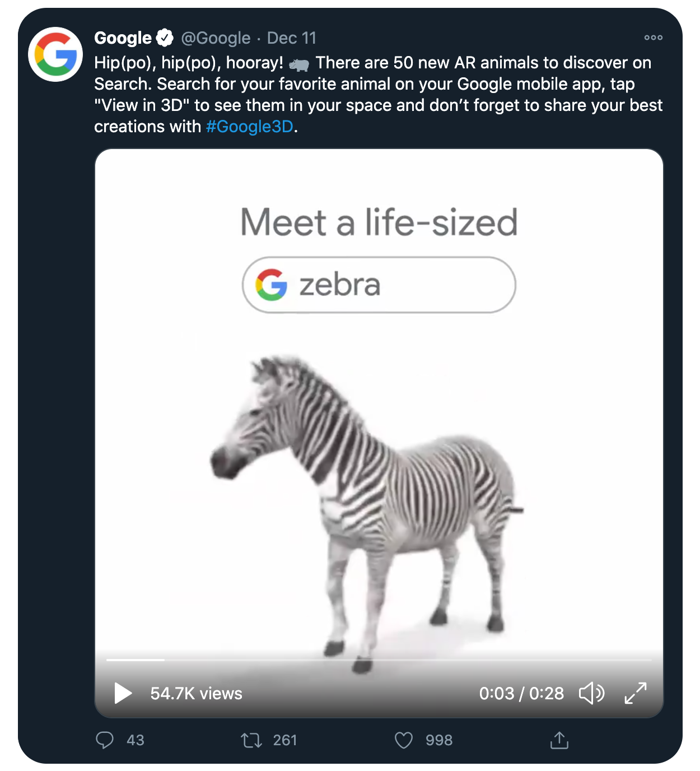Open the #Google3D hashtag link
Screen dimensions: 700x771
tap(250, 127)
